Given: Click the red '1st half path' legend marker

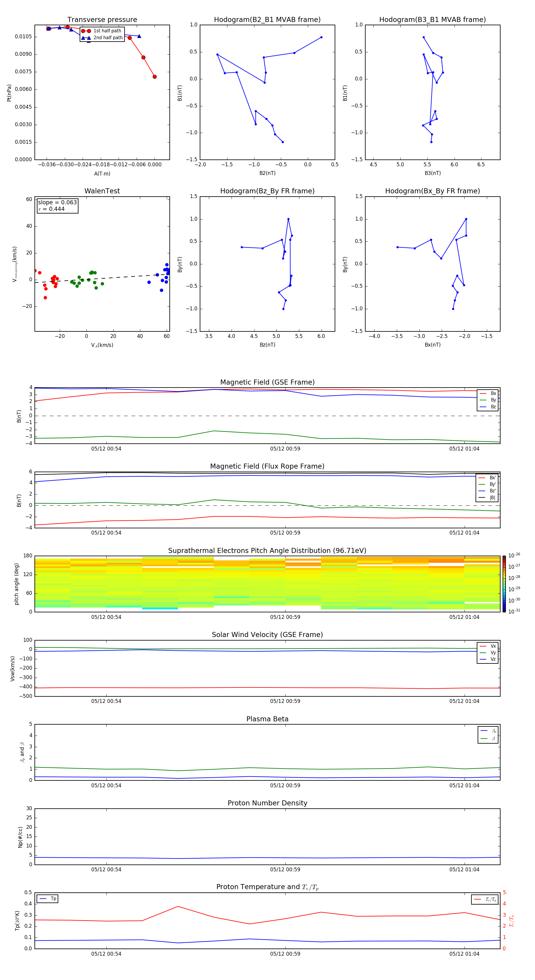Looking at the screenshot, I should tap(86, 31).
